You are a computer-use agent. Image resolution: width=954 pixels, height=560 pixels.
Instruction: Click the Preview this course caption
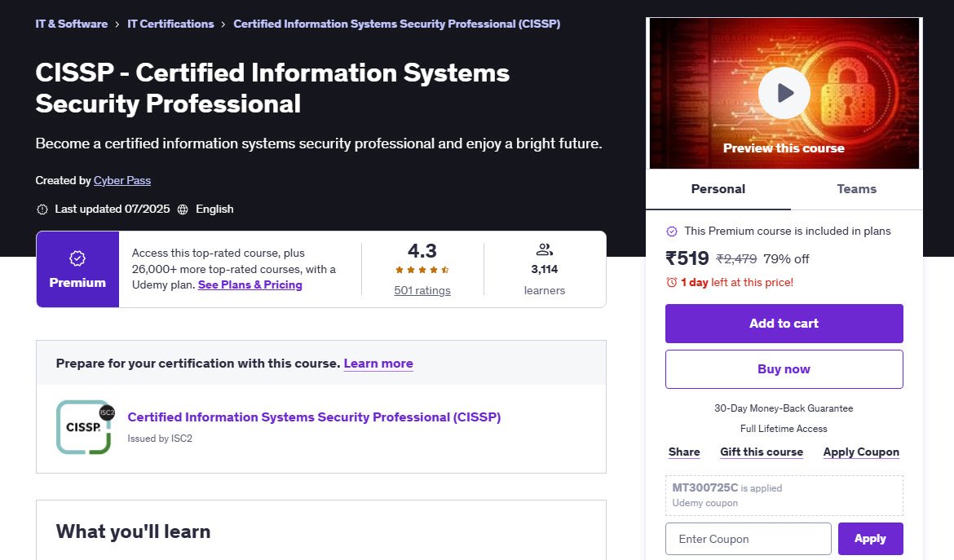click(784, 148)
